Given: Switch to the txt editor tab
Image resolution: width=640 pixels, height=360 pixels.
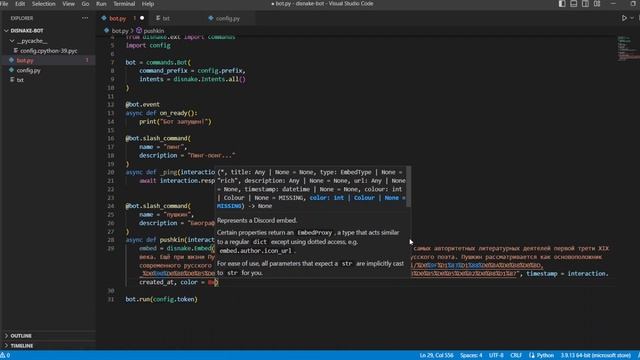Looking at the screenshot, I should [166, 18].
